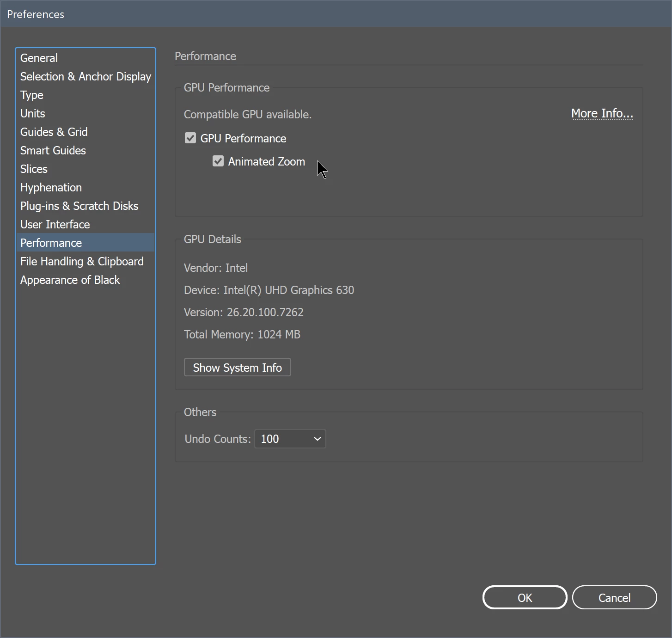The height and width of the screenshot is (638, 672).
Task: Open the More Info link
Action: click(602, 113)
